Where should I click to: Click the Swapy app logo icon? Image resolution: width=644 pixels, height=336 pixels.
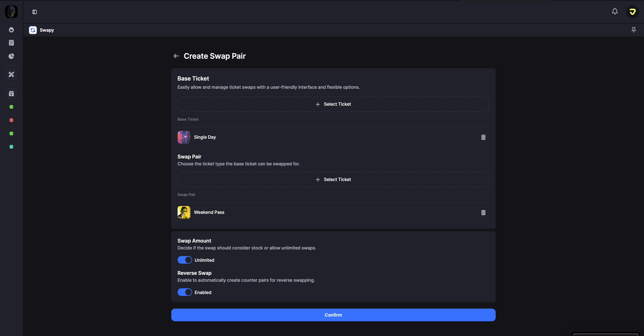click(x=33, y=30)
